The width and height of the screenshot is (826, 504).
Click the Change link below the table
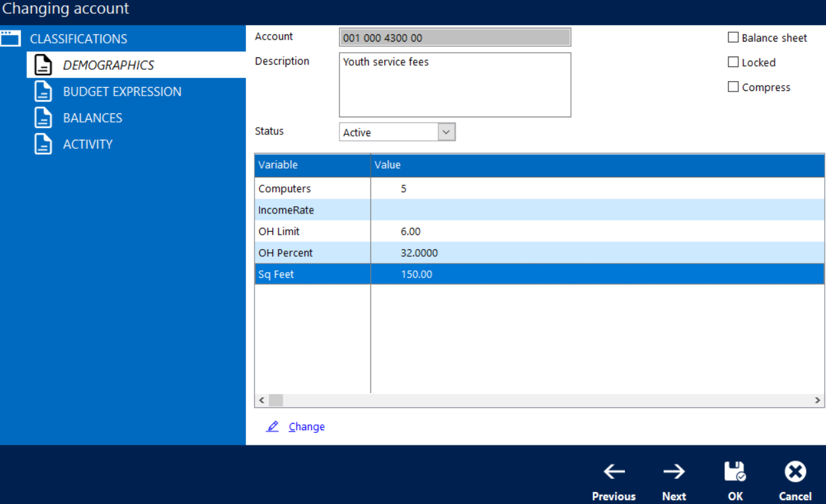pyautogui.click(x=307, y=427)
